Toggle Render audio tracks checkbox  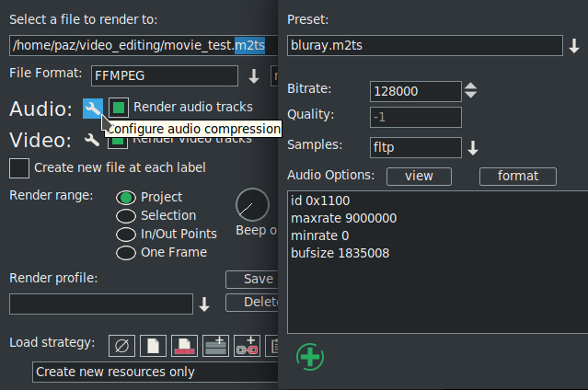pos(119,107)
